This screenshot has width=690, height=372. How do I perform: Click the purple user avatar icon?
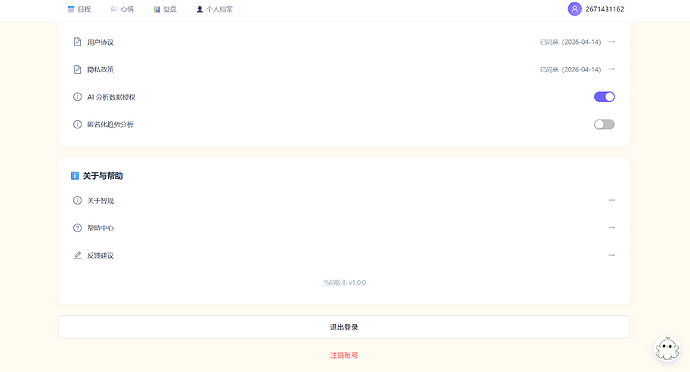(574, 9)
